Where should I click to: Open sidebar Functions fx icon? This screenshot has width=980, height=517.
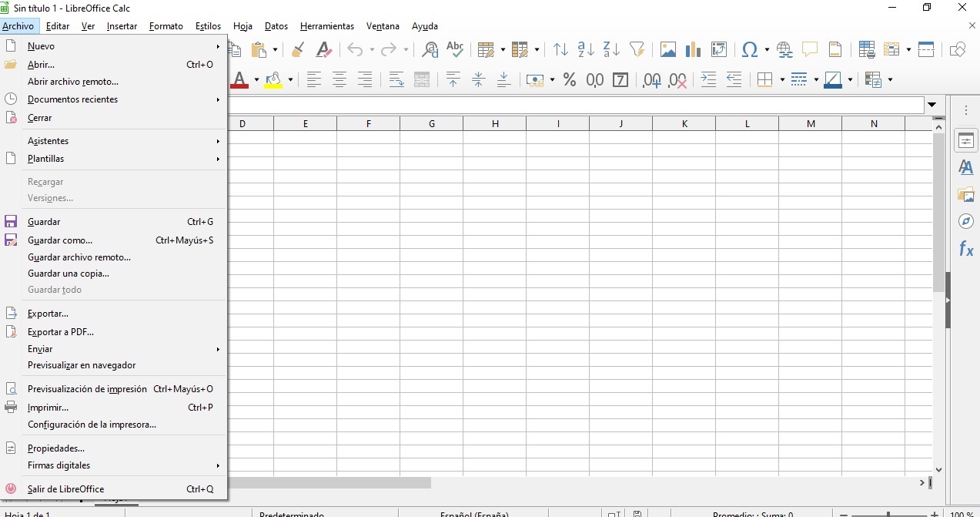coord(965,249)
